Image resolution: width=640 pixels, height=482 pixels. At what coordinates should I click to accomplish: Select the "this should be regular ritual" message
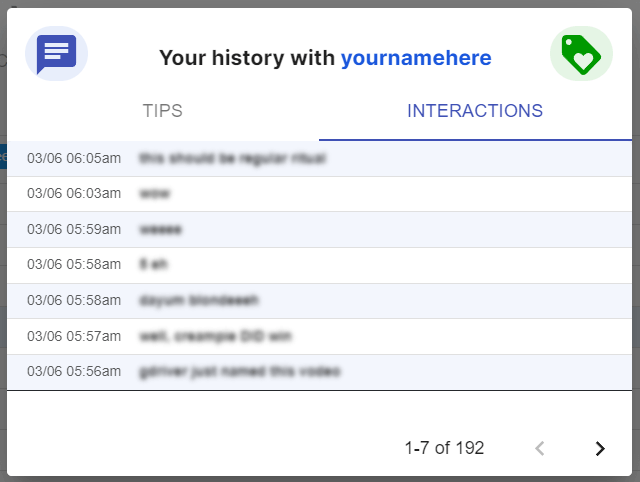click(233, 158)
